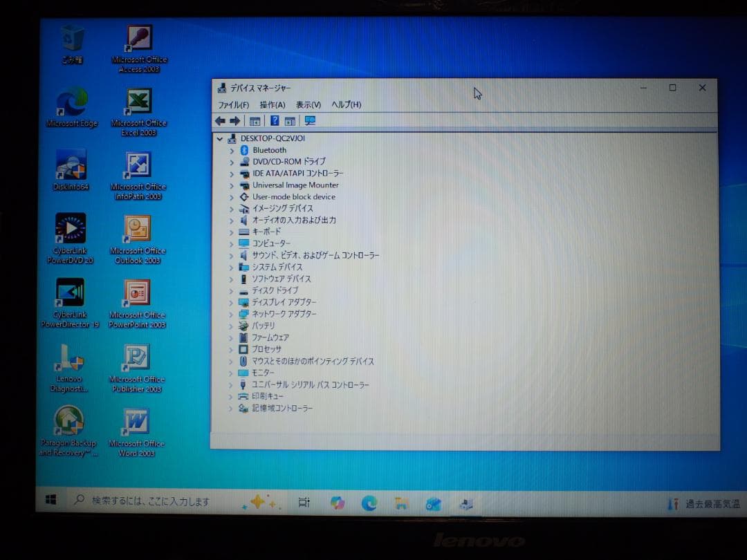Image resolution: width=747 pixels, height=560 pixels.
Task: Open Microsoft Office PowerPoint 2003 shortcut
Action: click(137, 304)
